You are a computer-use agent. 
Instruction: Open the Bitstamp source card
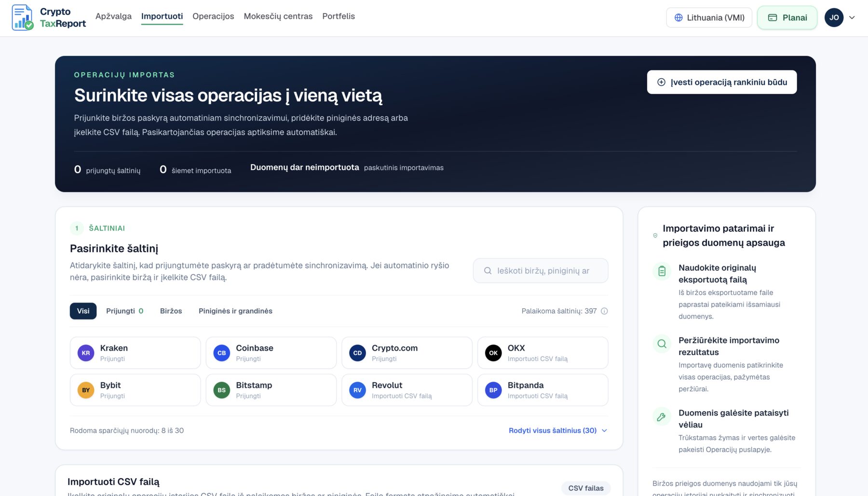271,390
